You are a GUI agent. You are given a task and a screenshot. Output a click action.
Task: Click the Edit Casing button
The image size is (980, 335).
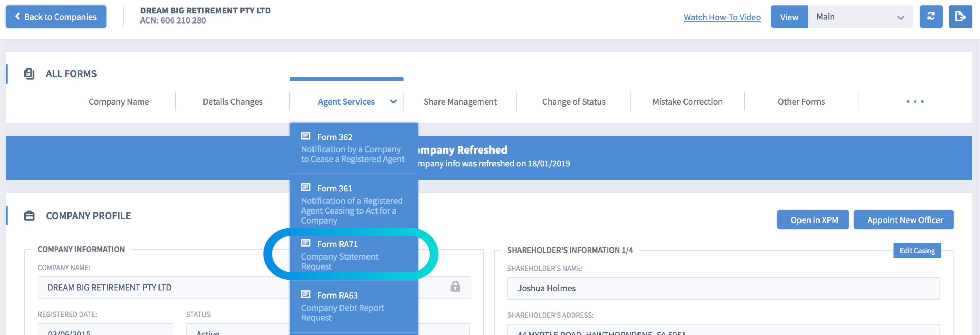point(916,251)
